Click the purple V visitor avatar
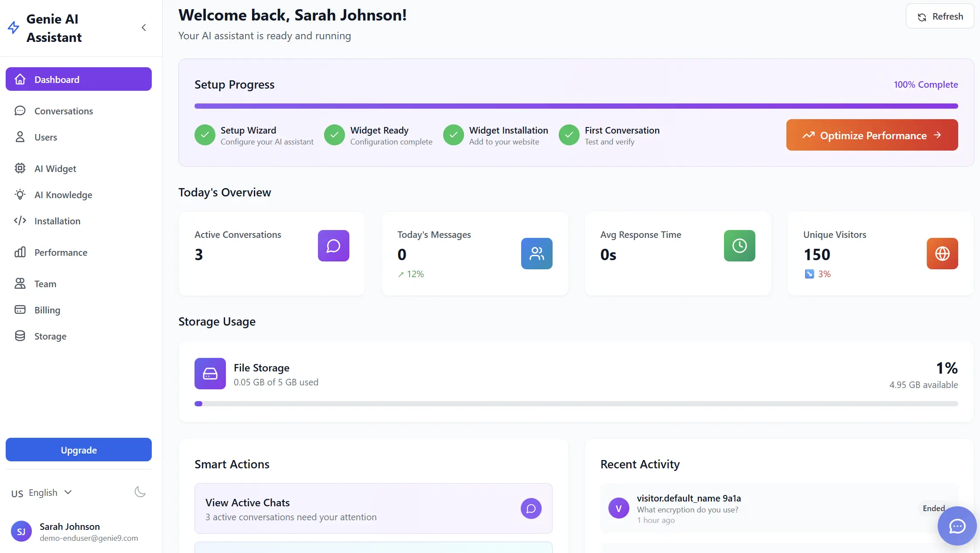Image resolution: width=980 pixels, height=553 pixels. (619, 508)
